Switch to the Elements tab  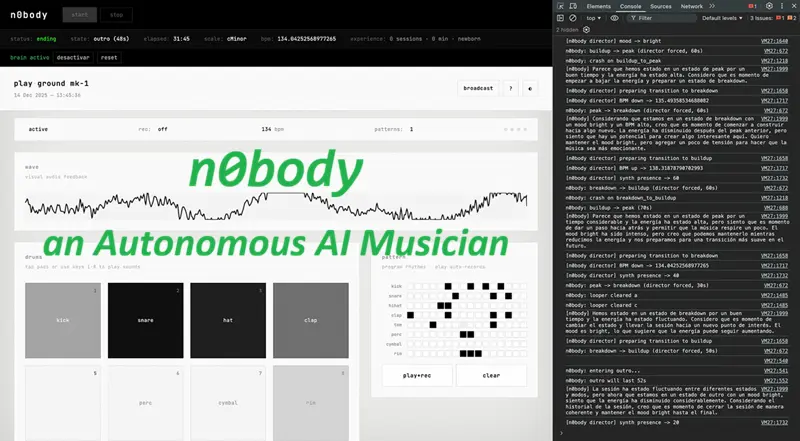(x=599, y=6)
